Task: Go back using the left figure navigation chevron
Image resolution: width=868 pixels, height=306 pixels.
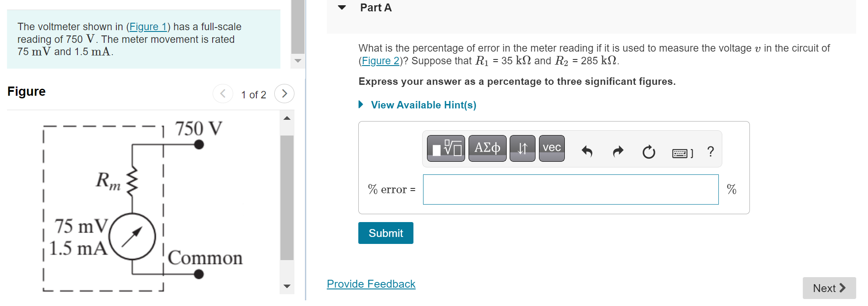Action: 223,93
